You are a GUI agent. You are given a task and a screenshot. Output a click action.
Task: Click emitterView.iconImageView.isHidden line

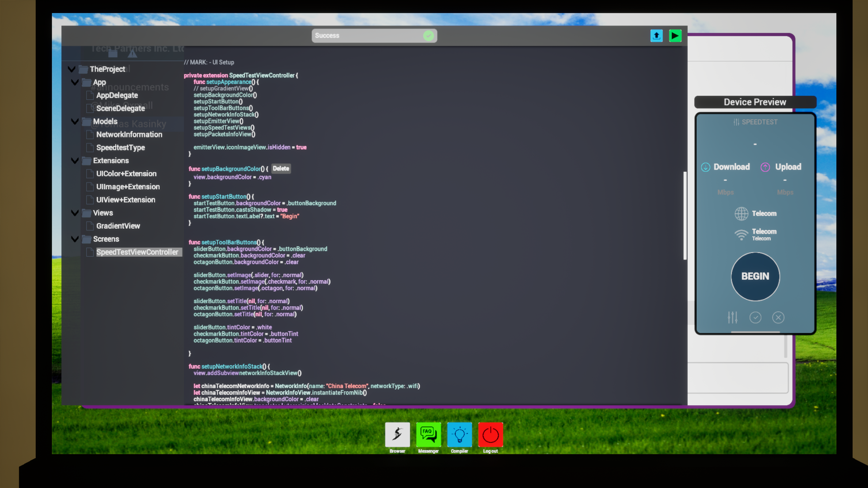click(x=250, y=147)
